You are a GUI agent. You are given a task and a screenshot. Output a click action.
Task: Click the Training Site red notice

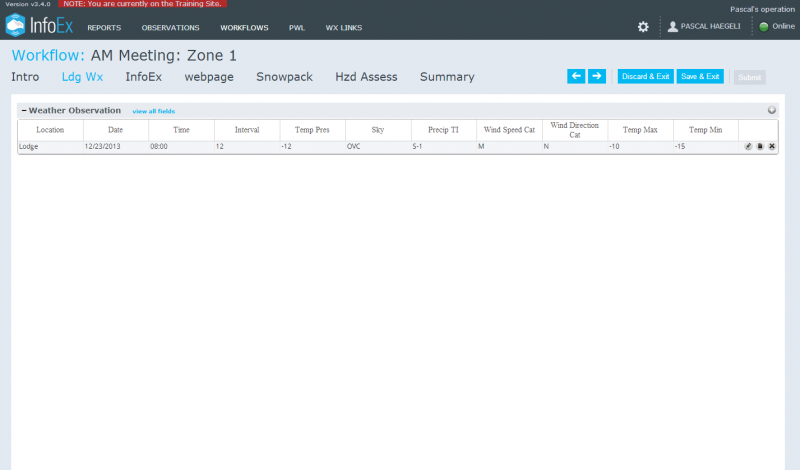[142, 4]
